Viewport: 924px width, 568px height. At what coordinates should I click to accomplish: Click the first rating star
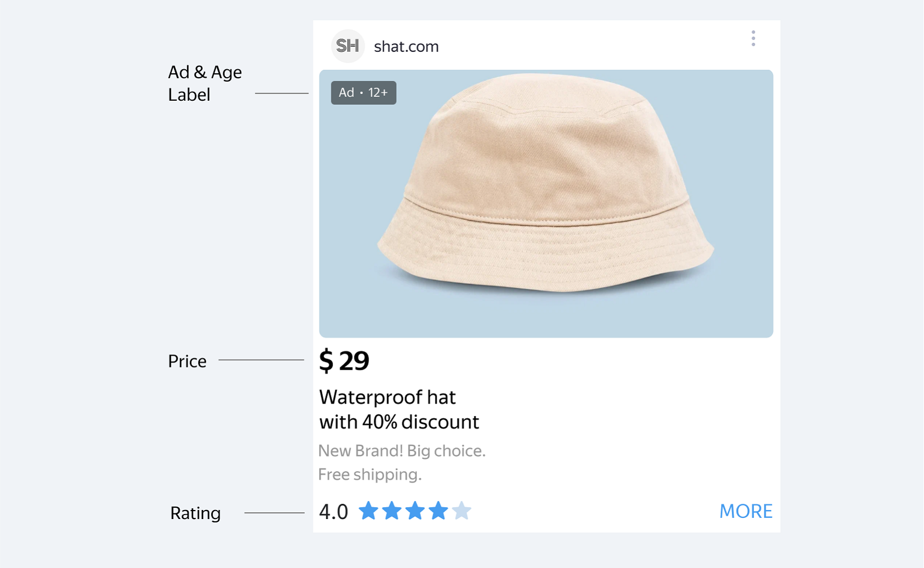[x=368, y=511]
